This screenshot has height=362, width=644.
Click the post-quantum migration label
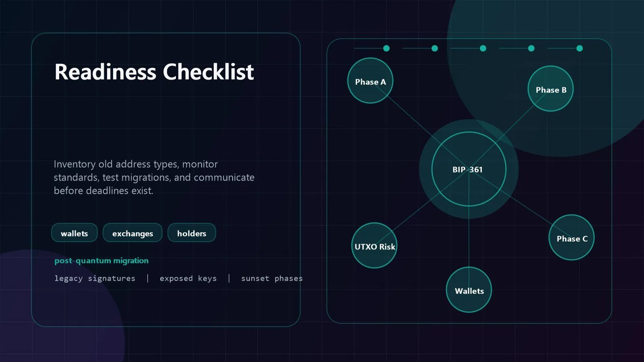(101, 261)
